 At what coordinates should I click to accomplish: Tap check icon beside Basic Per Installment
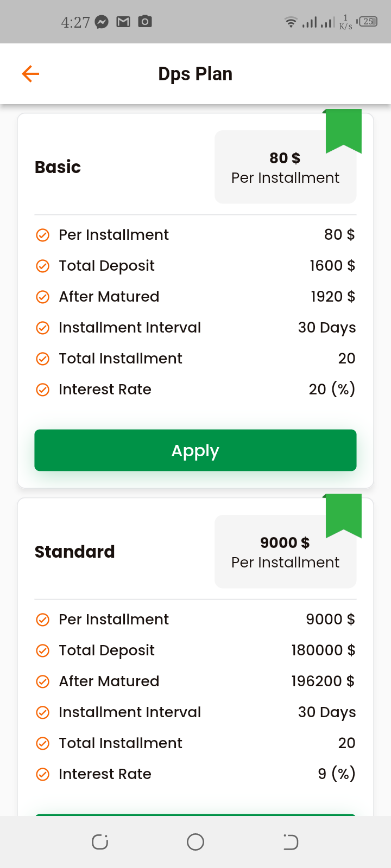pyautogui.click(x=42, y=235)
